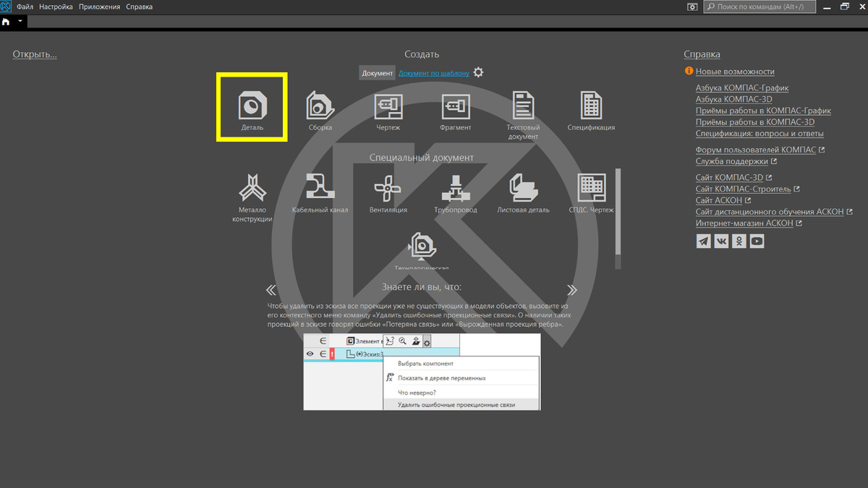The height and width of the screenshot is (488, 868).
Task: Show the previous tip with left chevrons
Action: (271, 290)
